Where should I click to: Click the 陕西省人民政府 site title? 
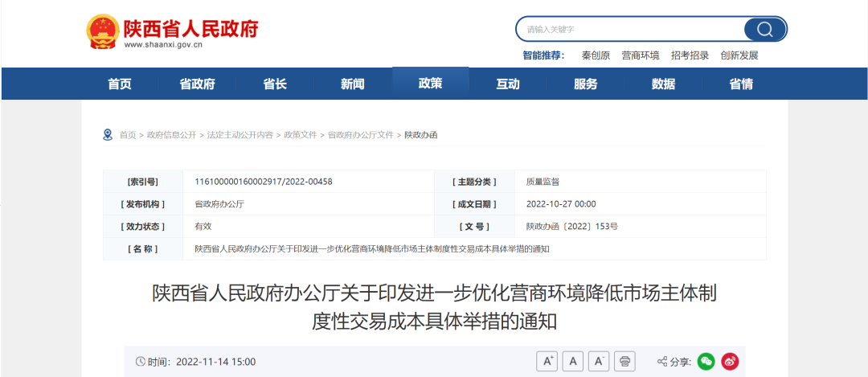click(x=191, y=28)
